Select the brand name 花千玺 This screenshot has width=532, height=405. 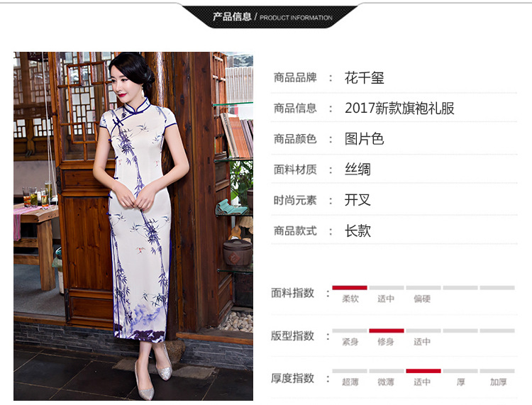click(x=364, y=78)
